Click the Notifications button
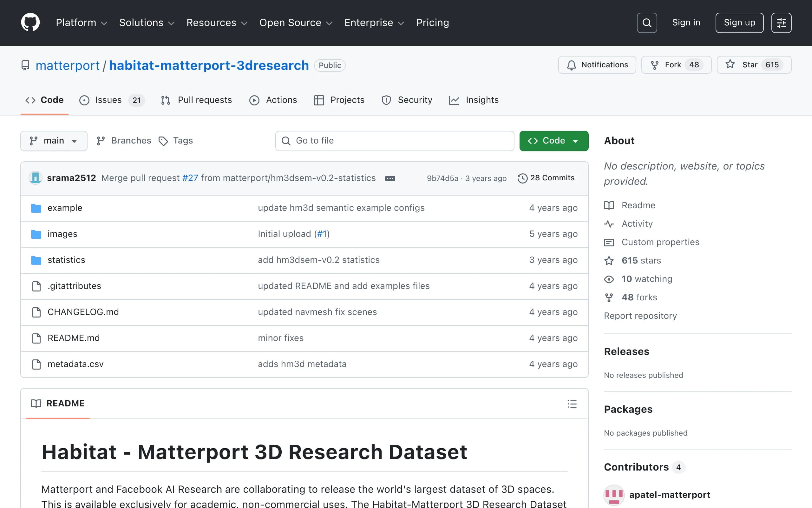The height and width of the screenshot is (508, 812). click(x=597, y=65)
